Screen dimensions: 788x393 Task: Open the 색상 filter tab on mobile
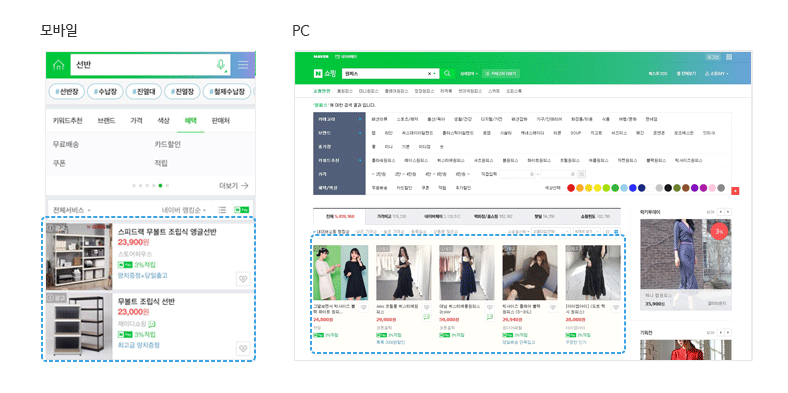coord(163,121)
